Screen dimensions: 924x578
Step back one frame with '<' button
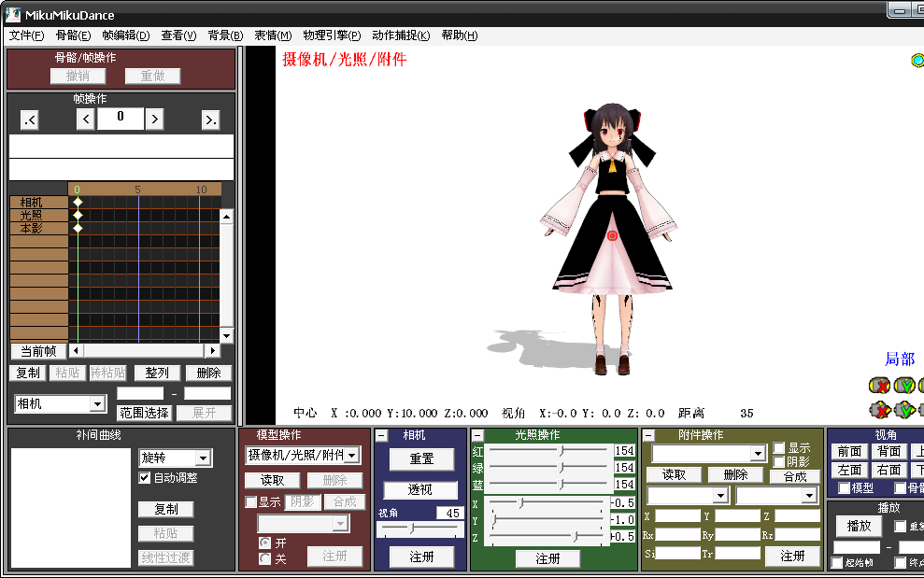[x=85, y=119]
